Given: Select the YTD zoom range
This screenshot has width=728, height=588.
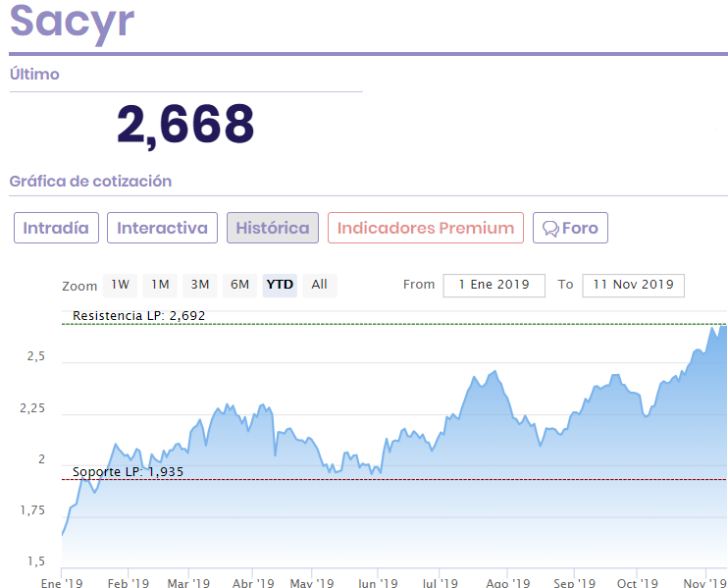Looking at the screenshot, I should click(x=280, y=285).
